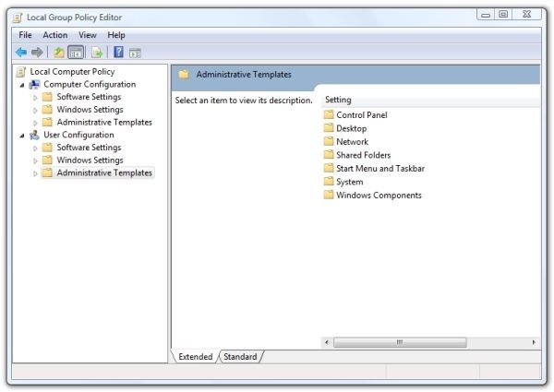The image size is (554, 392).
Task: Expand Administrative Templates under User Configuration
Action: (35, 173)
